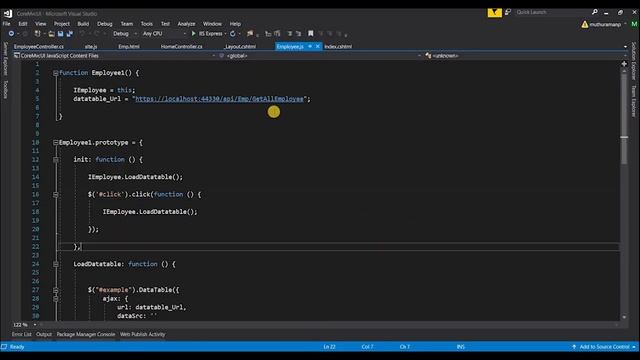The width and height of the screenshot is (640, 360).
Task: Open the Output panel tab
Action: [44, 334]
